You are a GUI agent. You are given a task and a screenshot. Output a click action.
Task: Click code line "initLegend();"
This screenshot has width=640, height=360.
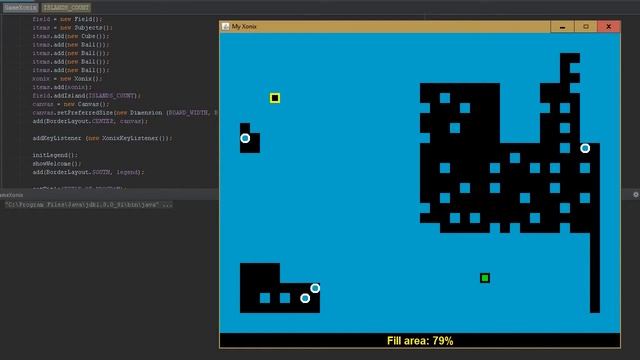(x=55, y=155)
